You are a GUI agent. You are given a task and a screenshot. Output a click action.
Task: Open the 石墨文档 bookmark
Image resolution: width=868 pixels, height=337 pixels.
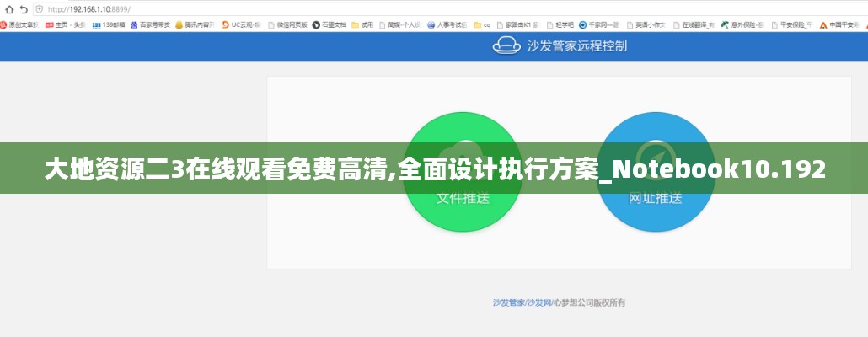point(330,25)
